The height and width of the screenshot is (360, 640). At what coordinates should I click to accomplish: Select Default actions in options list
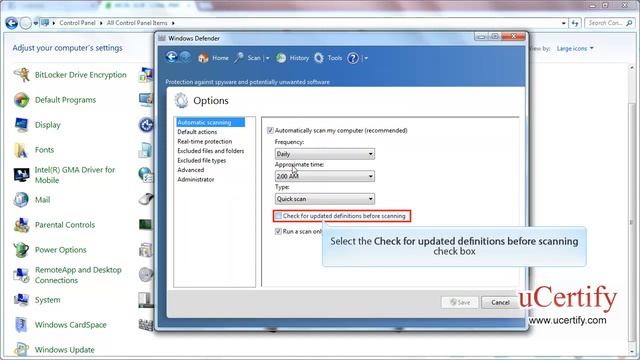[x=197, y=132]
